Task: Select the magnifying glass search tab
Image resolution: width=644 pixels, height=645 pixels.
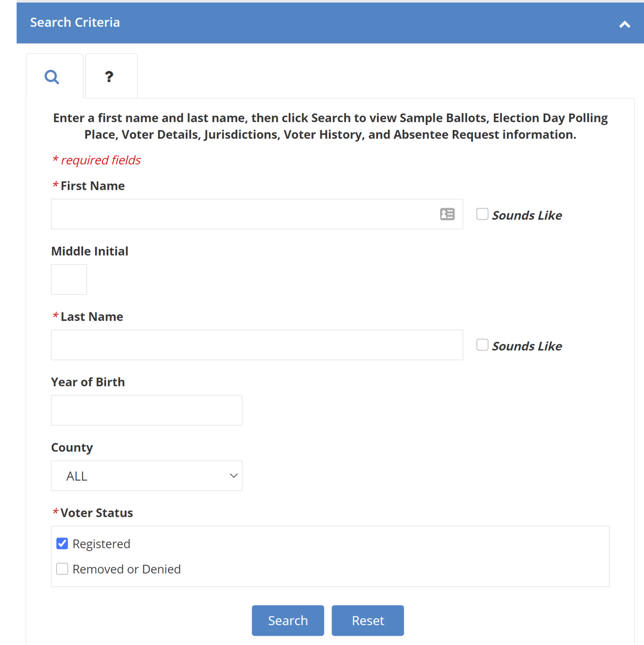Action: pyautogui.click(x=52, y=77)
